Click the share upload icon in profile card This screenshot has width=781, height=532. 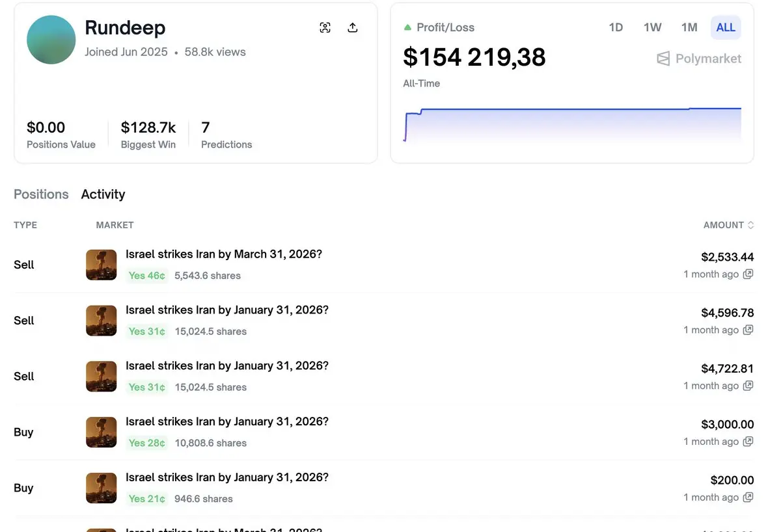click(353, 27)
